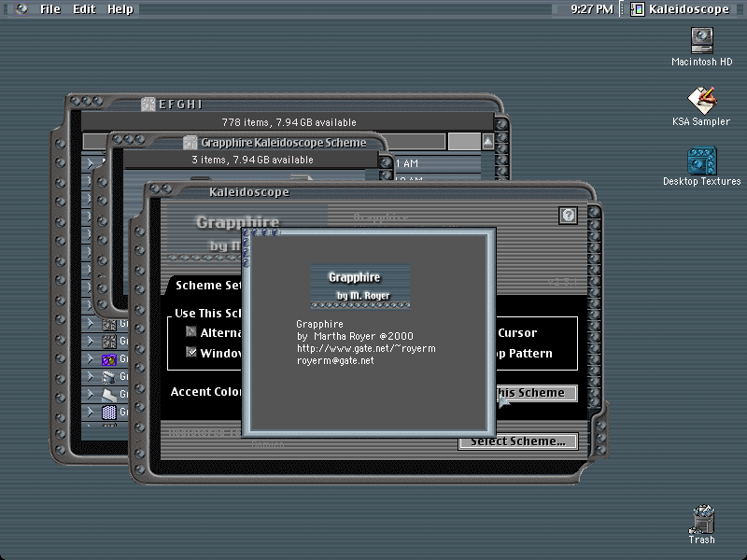747x560 pixels.
Task: Click the About This Scheme button
Action: coord(536,393)
